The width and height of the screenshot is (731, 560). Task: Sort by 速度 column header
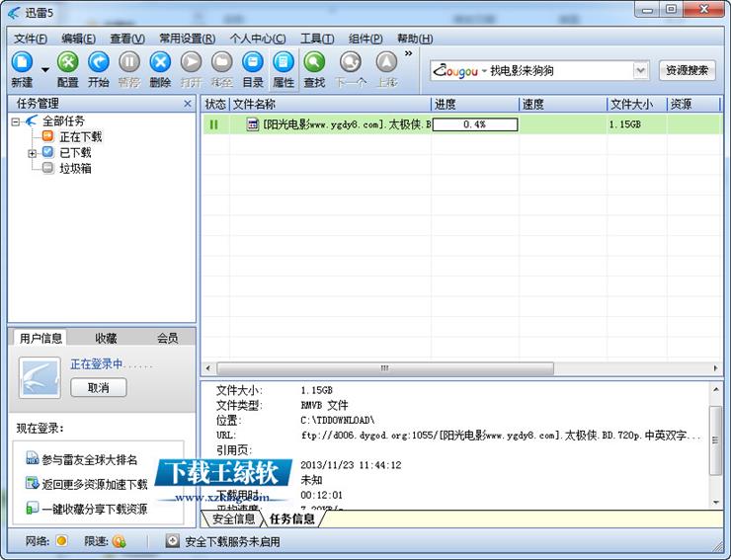pos(563,104)
